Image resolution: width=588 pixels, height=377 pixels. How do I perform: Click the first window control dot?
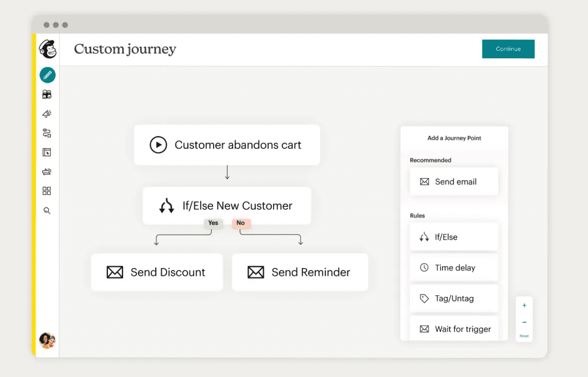pos(46,25)
